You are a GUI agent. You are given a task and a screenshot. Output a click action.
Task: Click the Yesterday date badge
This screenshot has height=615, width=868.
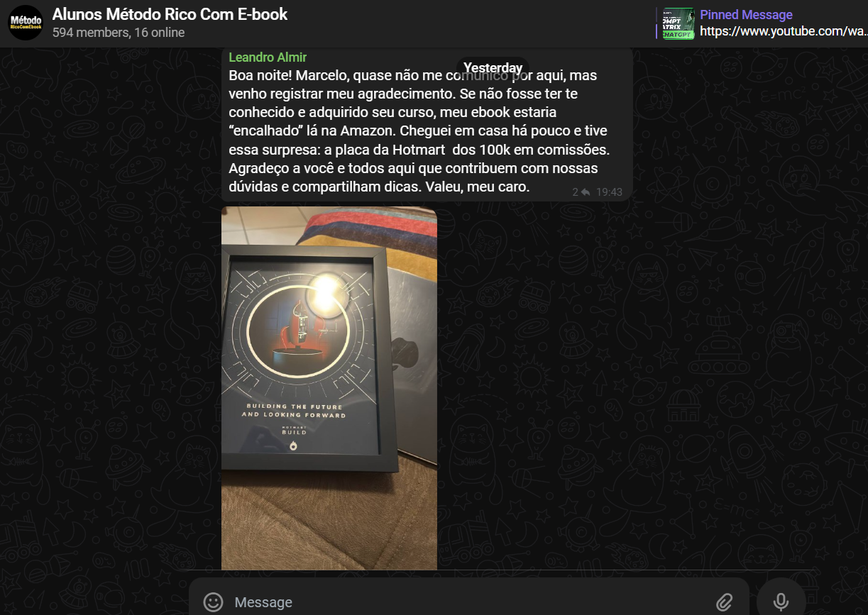pos(493,68)
